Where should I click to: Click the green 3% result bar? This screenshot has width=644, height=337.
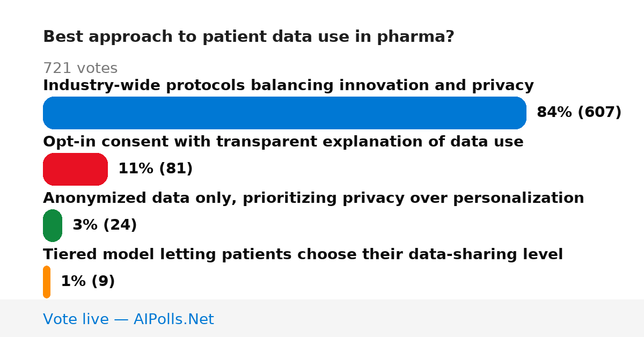click(x=53, y=225)
